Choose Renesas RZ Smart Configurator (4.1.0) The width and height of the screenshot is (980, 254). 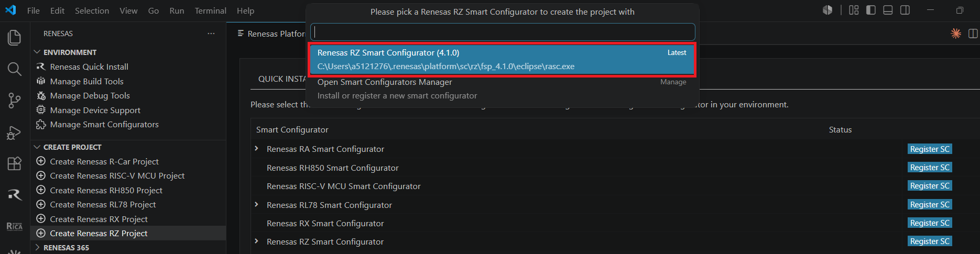click(x=503, y=60)
